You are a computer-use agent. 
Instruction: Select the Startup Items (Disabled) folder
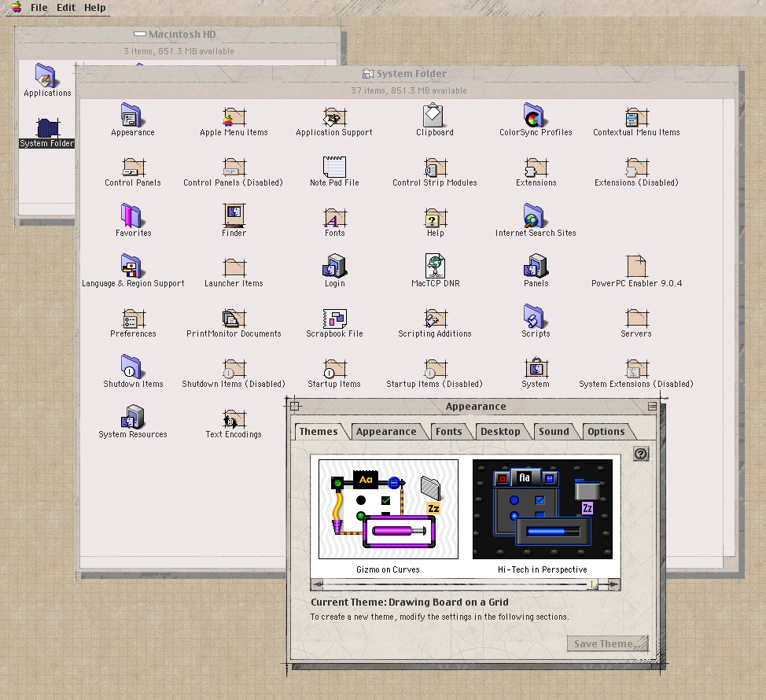[435, 368]
